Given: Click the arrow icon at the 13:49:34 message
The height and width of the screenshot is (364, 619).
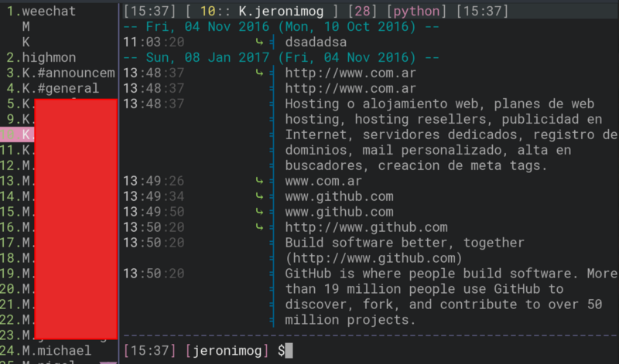Looking at the screenshot, I should [x=259, y=196].
